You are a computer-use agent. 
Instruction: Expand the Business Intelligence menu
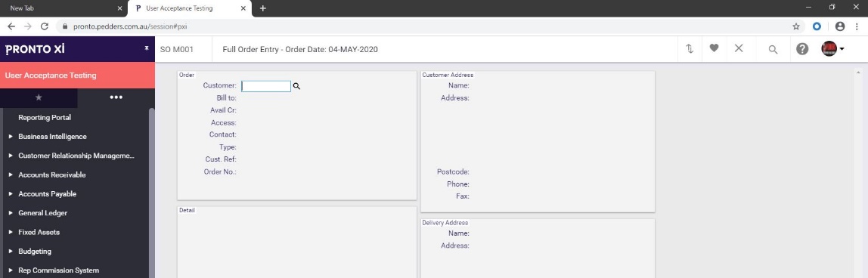point(52,137)
